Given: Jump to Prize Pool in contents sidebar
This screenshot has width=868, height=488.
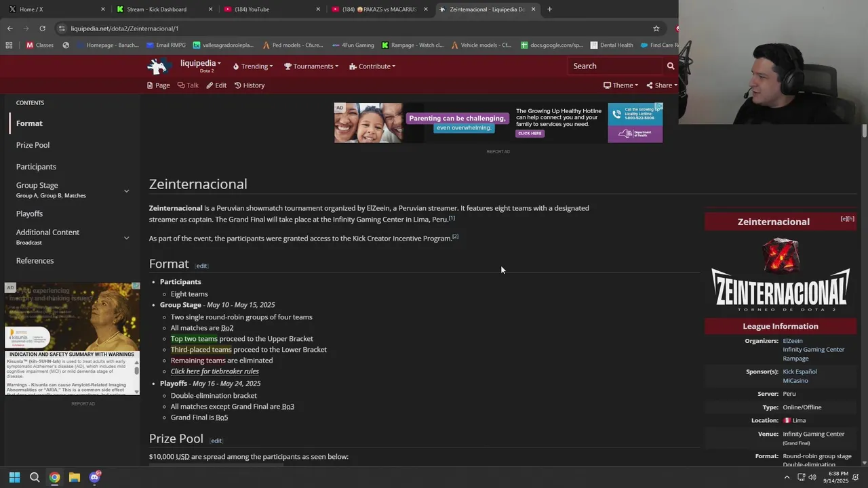Looking at the screenshot, I should click(33, 145).
